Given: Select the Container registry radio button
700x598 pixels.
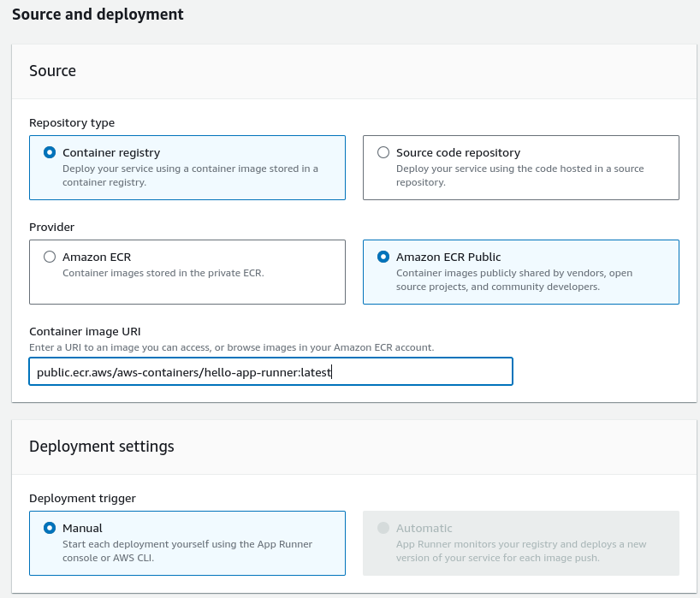Looking at the screenshot, I should (50, 152).
